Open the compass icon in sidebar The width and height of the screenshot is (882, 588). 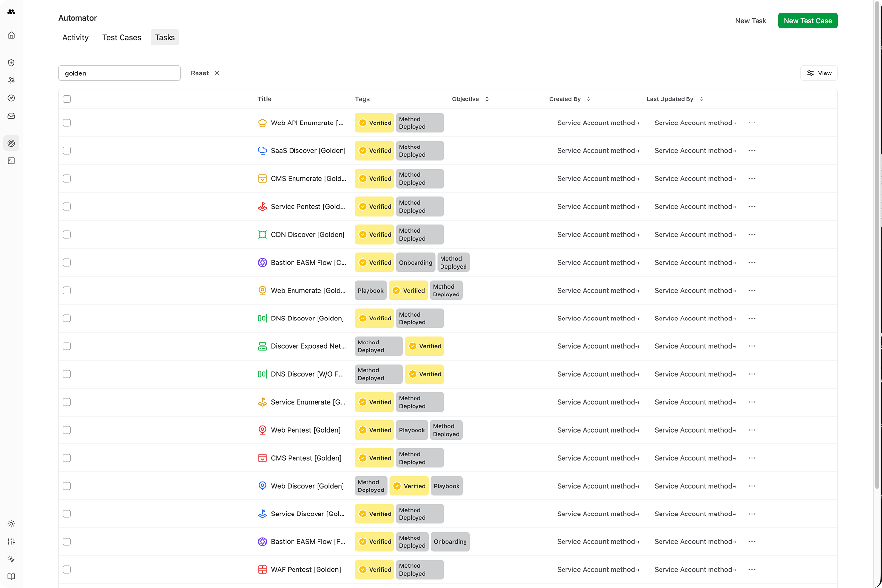click(11, 98)
